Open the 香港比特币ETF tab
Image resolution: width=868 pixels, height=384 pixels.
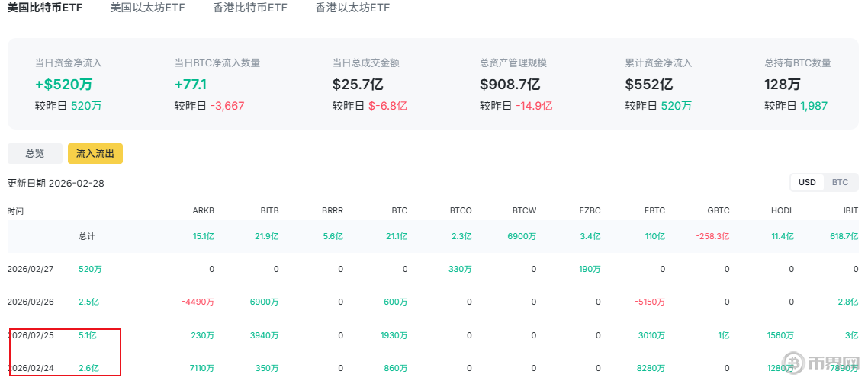tap(251, 8)
